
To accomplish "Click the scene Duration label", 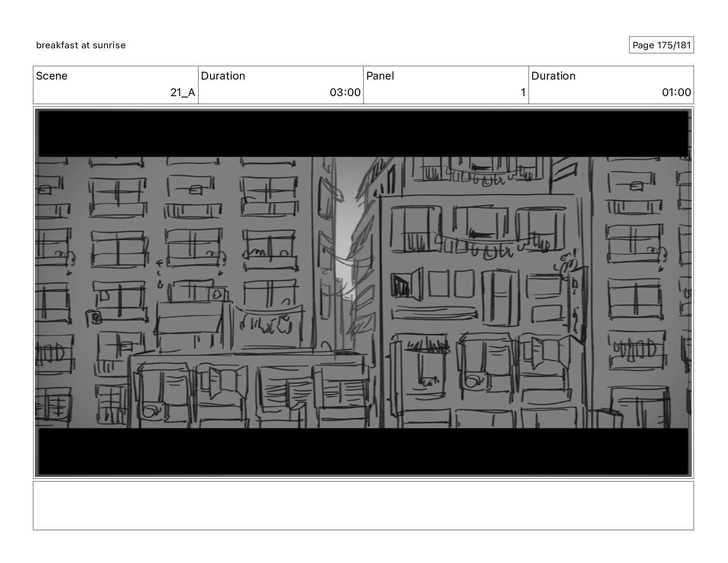I will coord(223,76).
